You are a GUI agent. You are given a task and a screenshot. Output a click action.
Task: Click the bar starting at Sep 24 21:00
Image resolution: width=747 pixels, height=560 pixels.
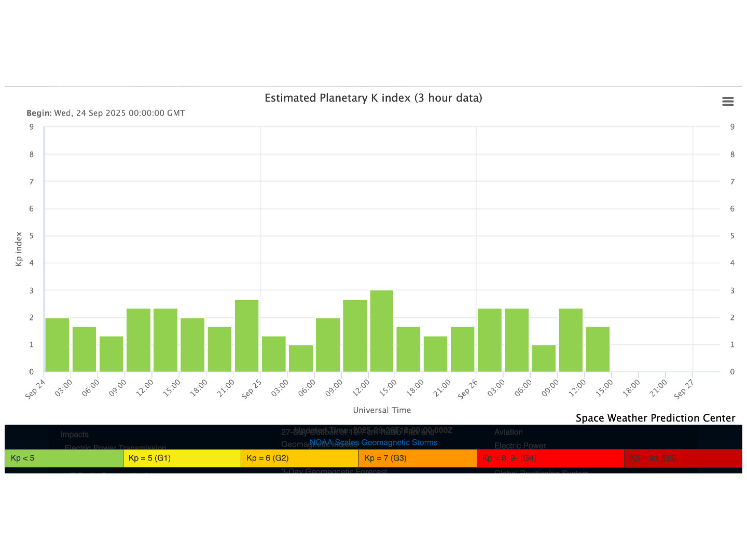click(246, 336)
